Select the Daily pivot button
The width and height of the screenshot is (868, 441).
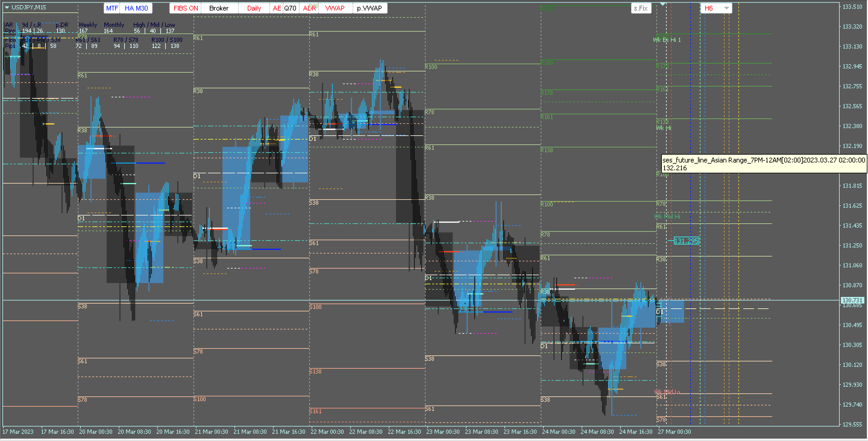[x=254, y=8]
